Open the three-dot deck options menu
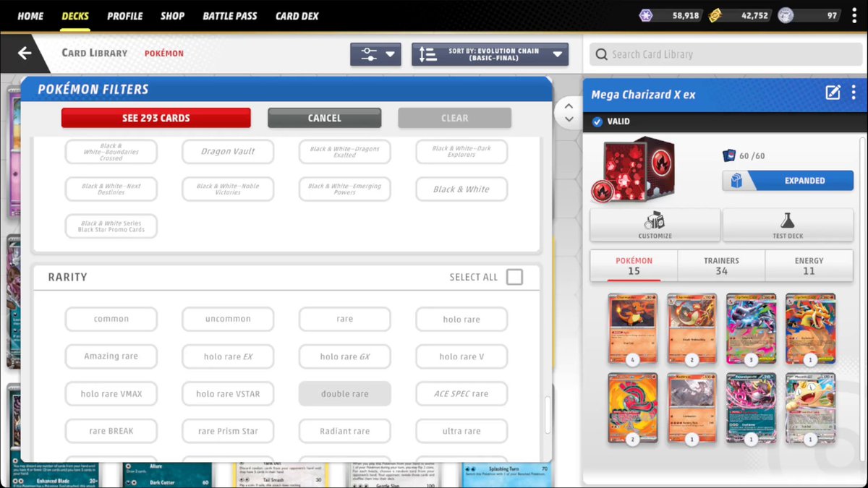The width and height of the screenshot is (868, 488). [854, 93]
